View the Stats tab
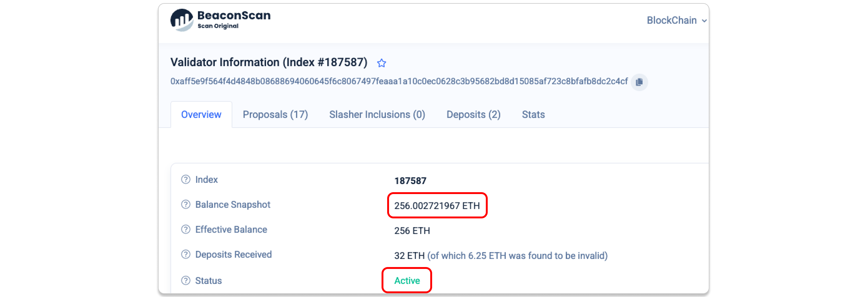 tap(533, 114)
